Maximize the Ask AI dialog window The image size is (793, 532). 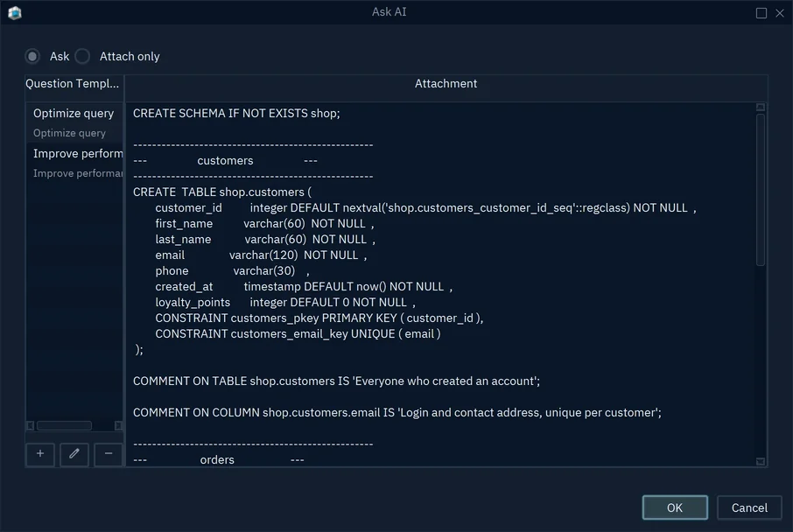761,13
